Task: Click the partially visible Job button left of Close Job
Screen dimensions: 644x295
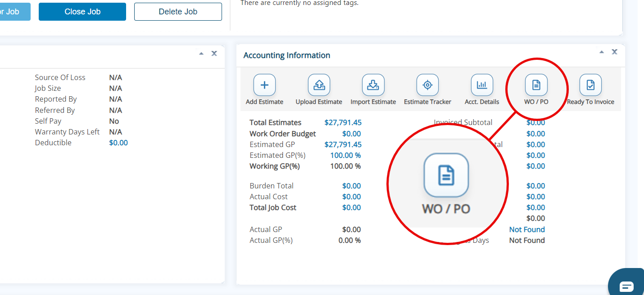Action: coord(15,12)
